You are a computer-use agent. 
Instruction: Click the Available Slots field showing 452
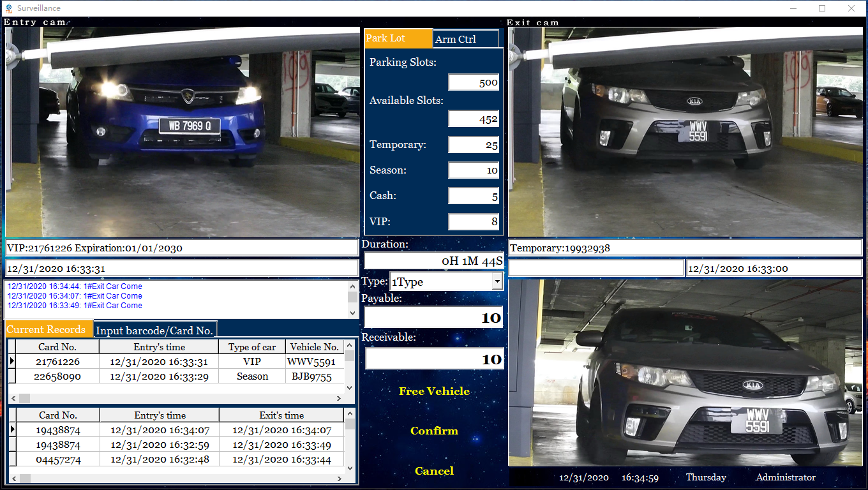click(x=473, y=119)
